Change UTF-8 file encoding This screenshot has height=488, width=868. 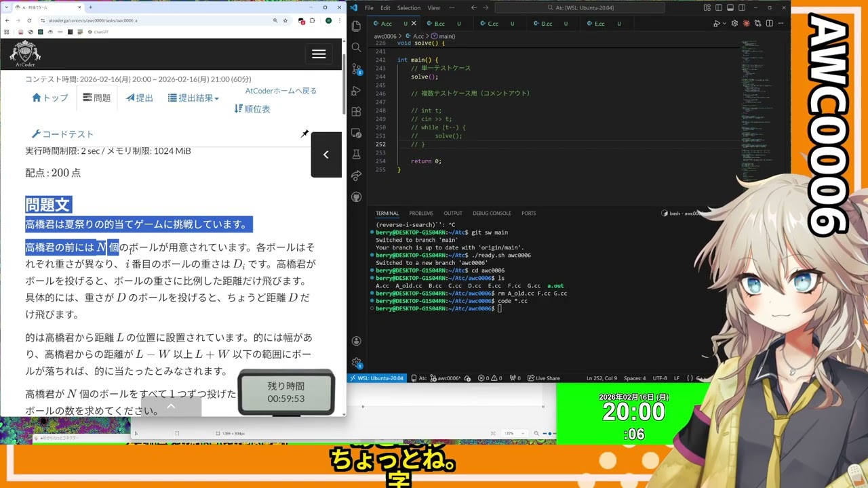coord(660,378)
